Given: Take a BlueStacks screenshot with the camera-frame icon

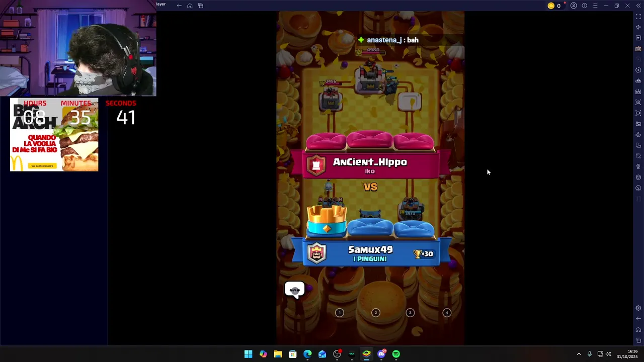Looking at the screenshot, I should pyautogui.click(x=638, y=102).
